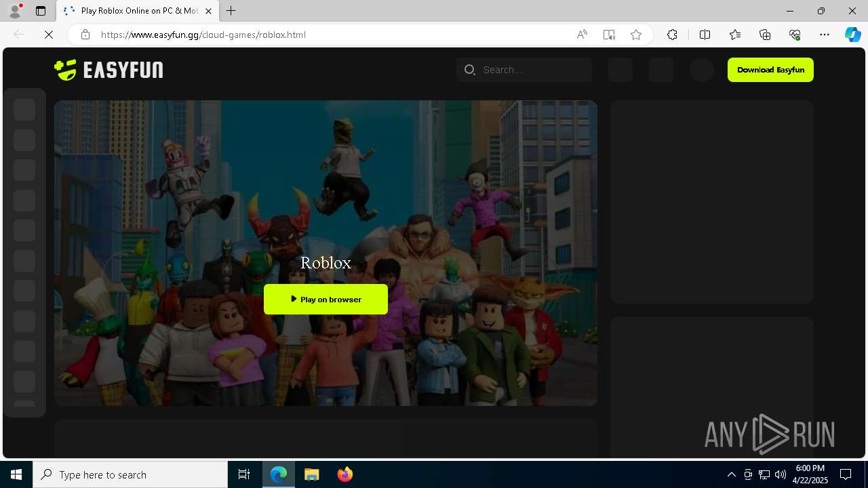The width and height of the screenshot is (868, 488).
Task: Add this page to favorites
Action: click(636, 35)
